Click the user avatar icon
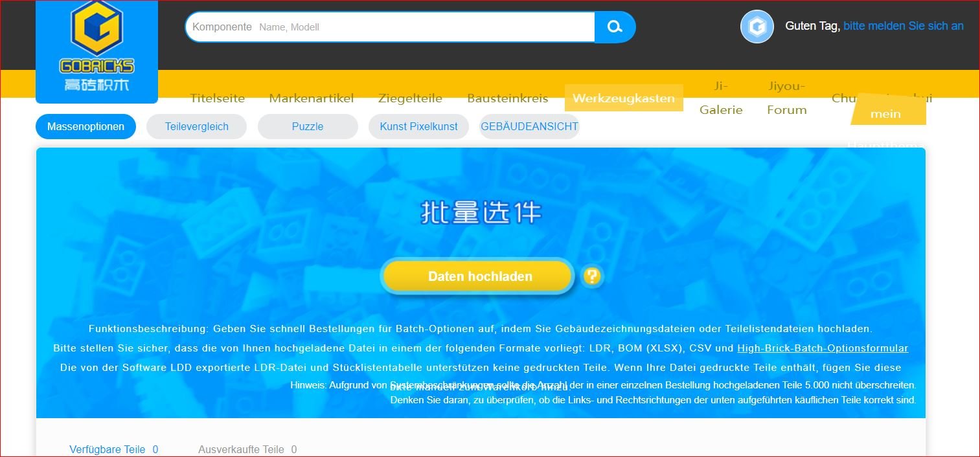 click(x=757, y=27)
